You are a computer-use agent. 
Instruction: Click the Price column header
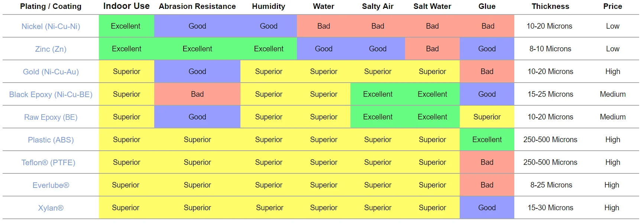(x=612, y=6)
